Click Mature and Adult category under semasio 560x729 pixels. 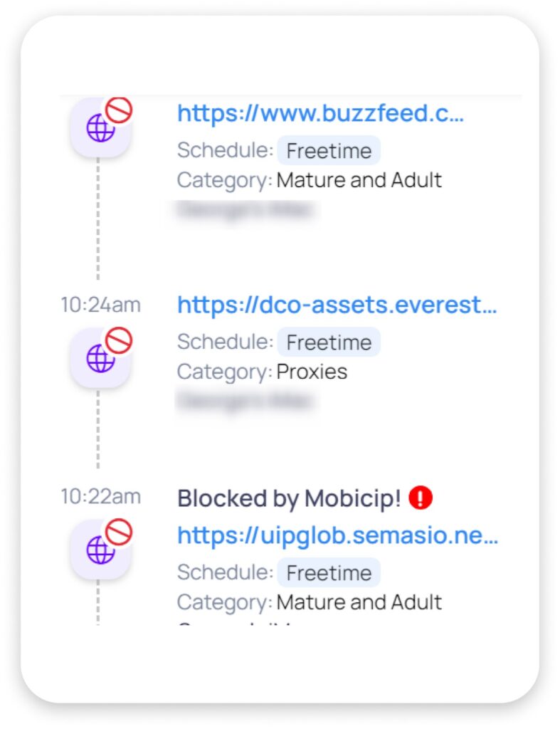click(x=359, y=602)
